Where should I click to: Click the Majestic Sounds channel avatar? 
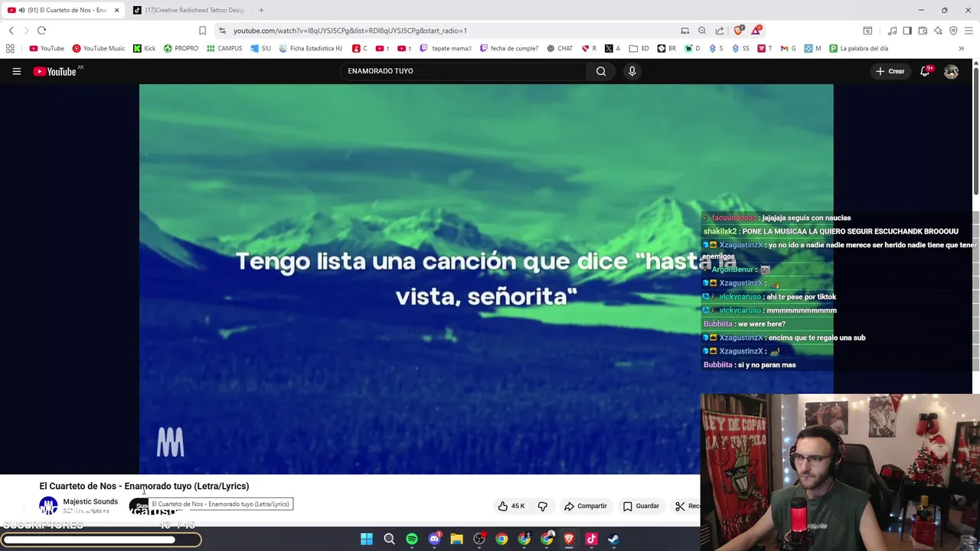(48, 506)
